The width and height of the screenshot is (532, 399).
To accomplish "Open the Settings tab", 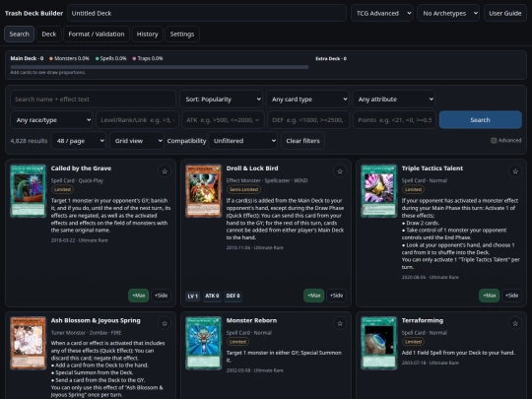I will tap(182, 33).
